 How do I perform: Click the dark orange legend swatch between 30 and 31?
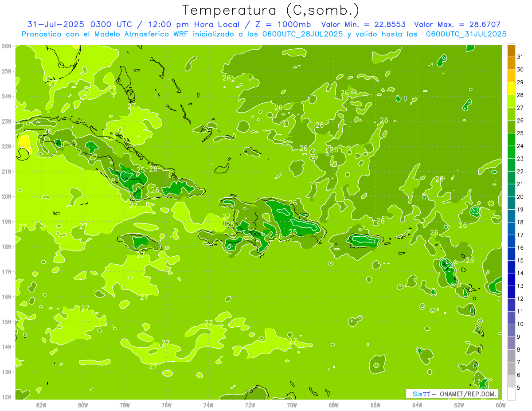[511, 63]
